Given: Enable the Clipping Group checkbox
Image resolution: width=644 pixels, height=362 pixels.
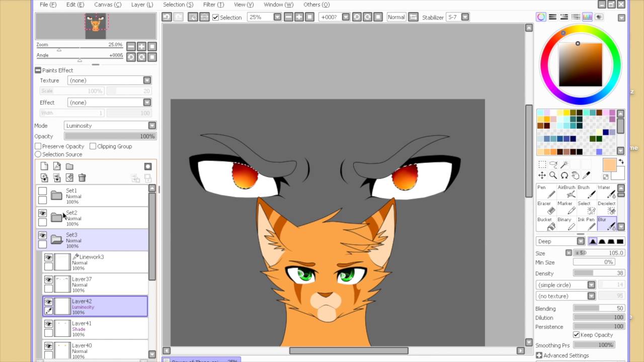Looking at the screenshot, I should [93, 146].
